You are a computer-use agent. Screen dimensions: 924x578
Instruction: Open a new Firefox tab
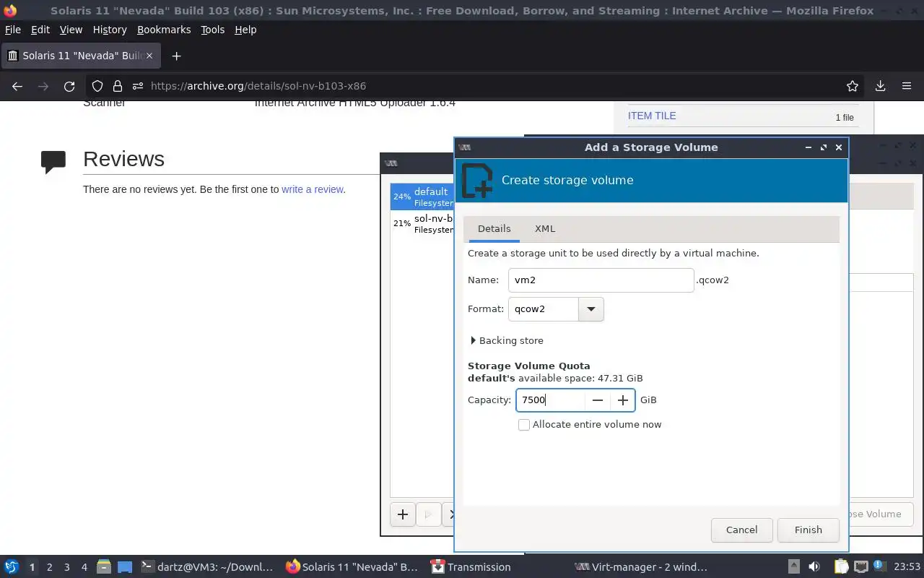coord(176,56)
